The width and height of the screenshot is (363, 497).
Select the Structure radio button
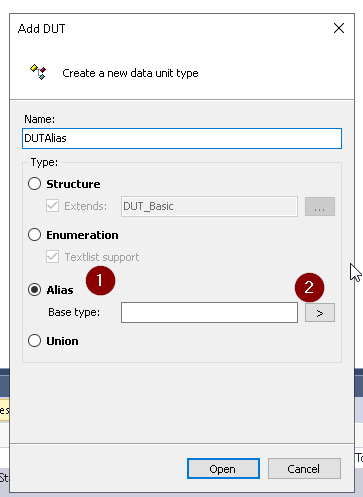click(34, 184)
